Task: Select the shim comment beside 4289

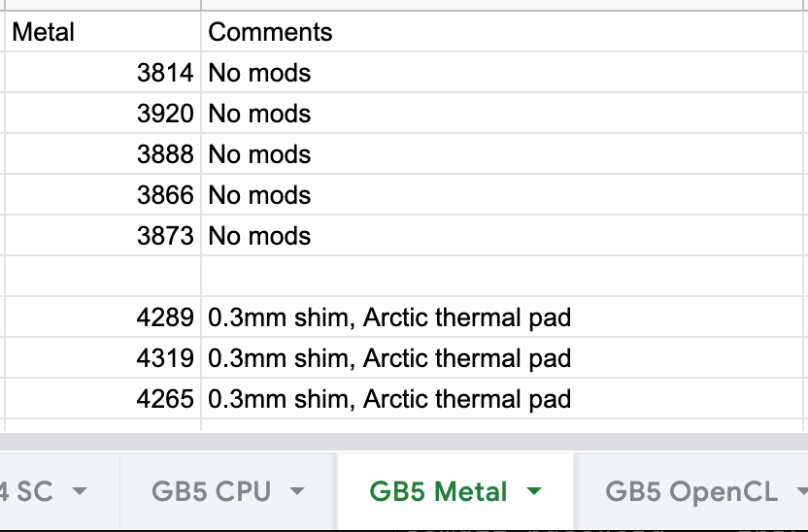Action: [x=389, y=317]
